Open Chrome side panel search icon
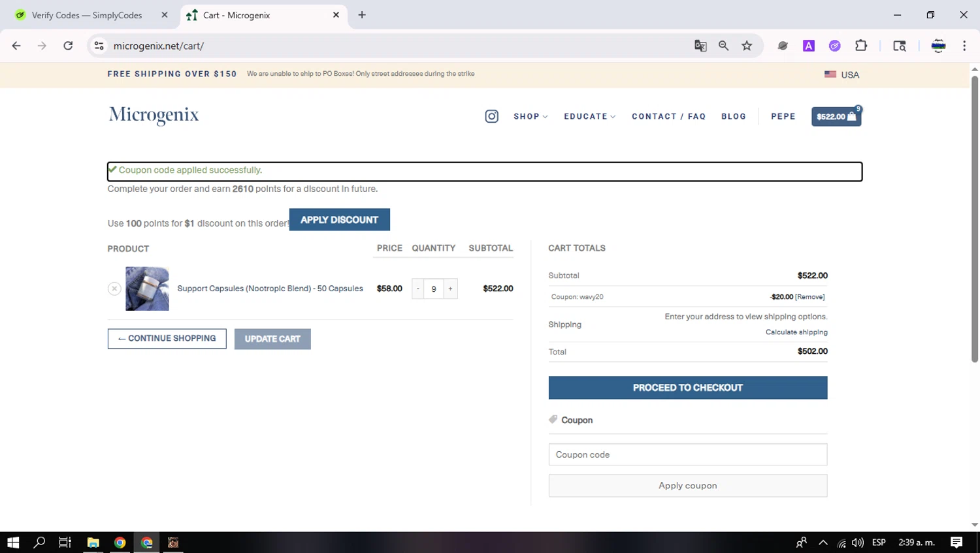Viewport: 980px width, 553px height. point(900,46)
